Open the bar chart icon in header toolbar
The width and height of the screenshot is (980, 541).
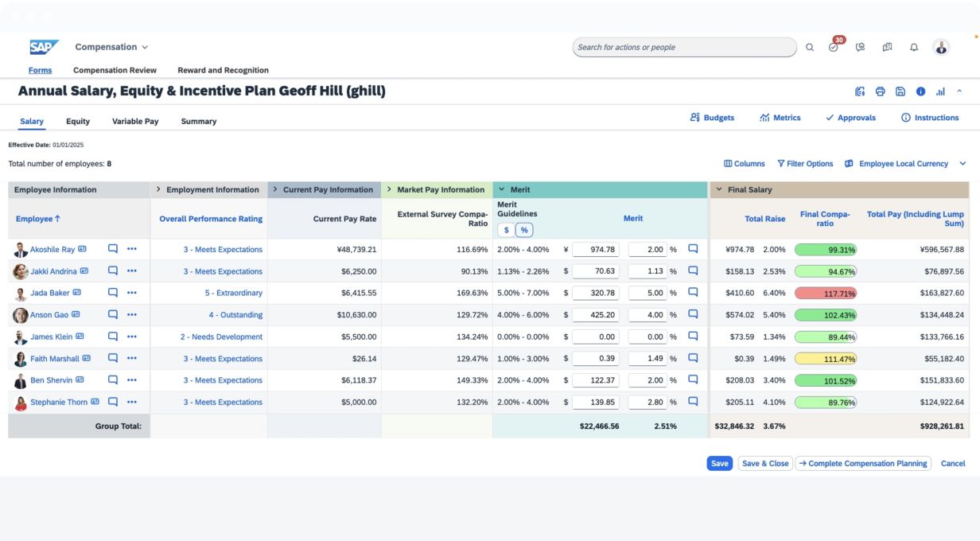[x=940, y=91]
